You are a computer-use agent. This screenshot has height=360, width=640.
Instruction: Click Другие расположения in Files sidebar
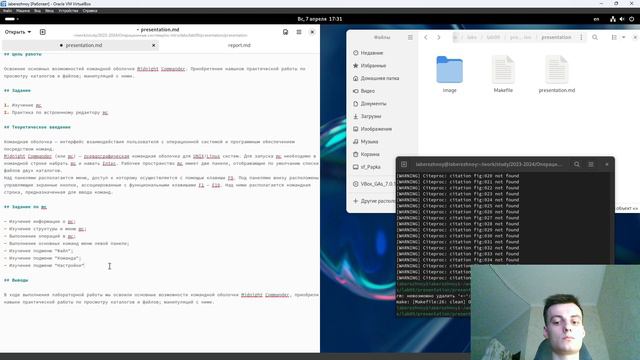click(x=373, y=201)
